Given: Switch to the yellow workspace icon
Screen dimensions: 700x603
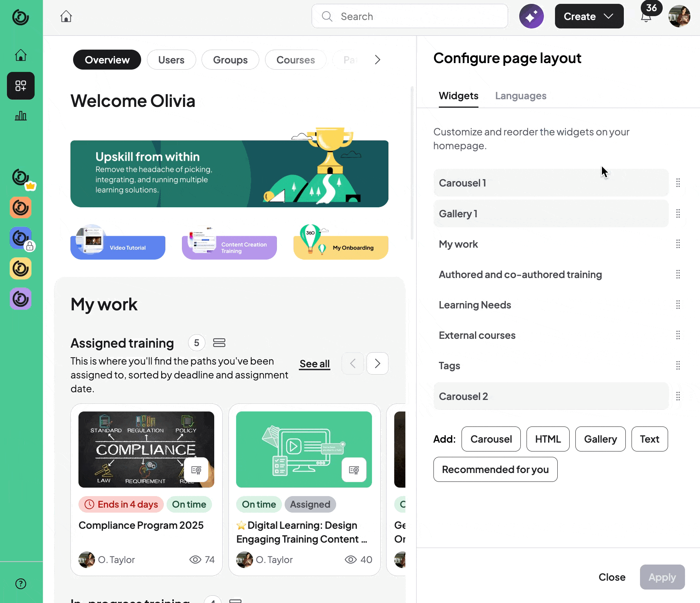Looking at the screenshot, I should [21, 268].
